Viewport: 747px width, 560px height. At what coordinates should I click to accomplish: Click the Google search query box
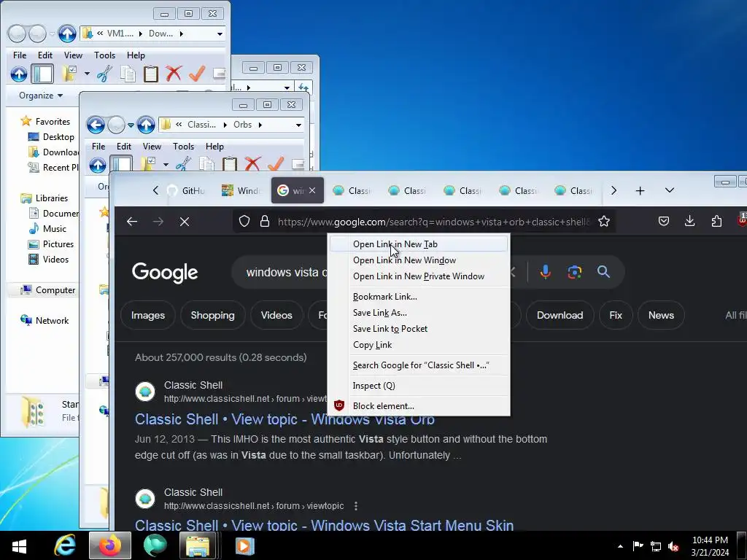click(x=286, y=273)
